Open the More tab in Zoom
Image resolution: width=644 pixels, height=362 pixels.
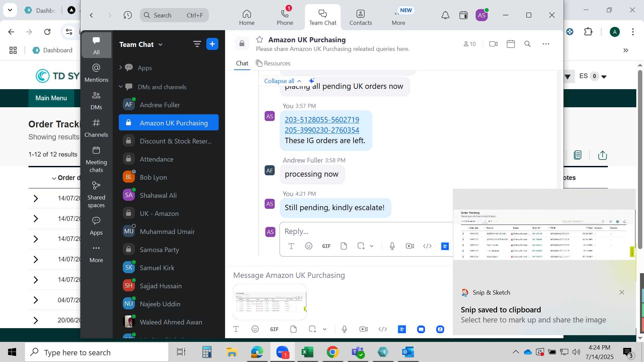click(x=398, y=17)
